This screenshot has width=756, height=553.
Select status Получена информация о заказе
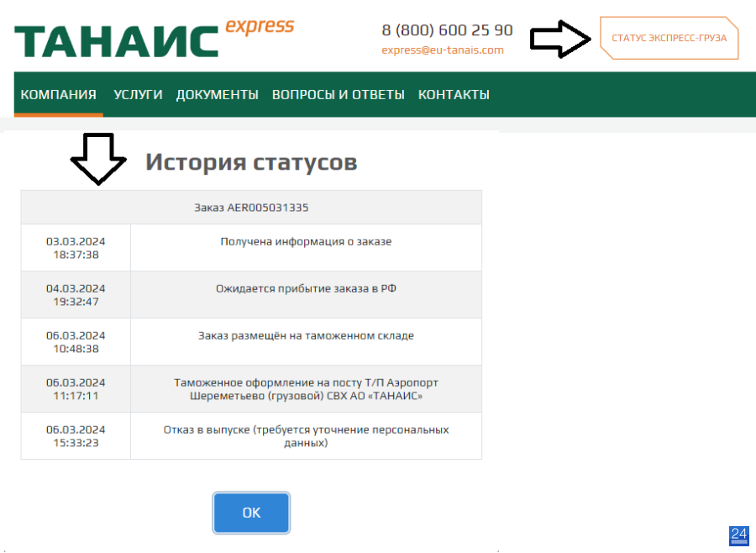[x=306, y=242]
